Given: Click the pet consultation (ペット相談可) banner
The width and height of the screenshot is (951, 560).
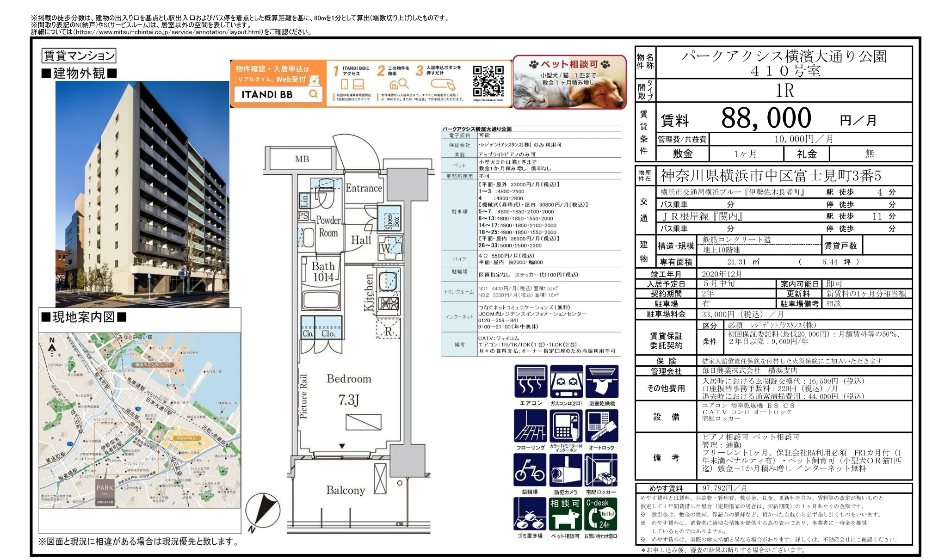Looking at the screenshot, I should (x=569, y=83).
